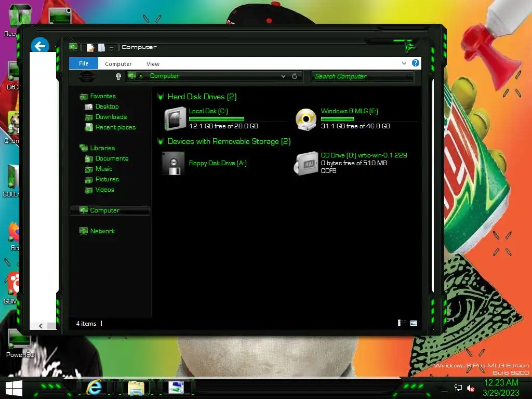Select Network in the navigation pane

pyautogui.click(x=102, y=231)
